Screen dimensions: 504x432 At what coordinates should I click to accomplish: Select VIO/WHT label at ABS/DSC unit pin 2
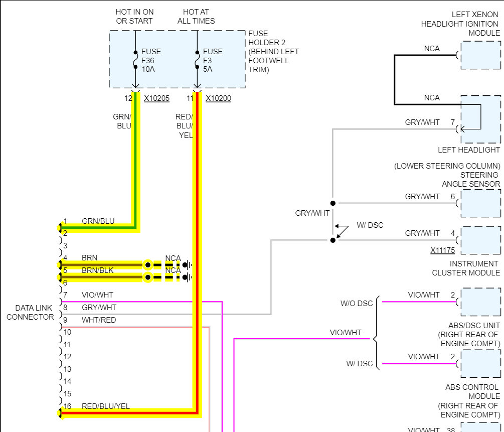click(424, 295)
